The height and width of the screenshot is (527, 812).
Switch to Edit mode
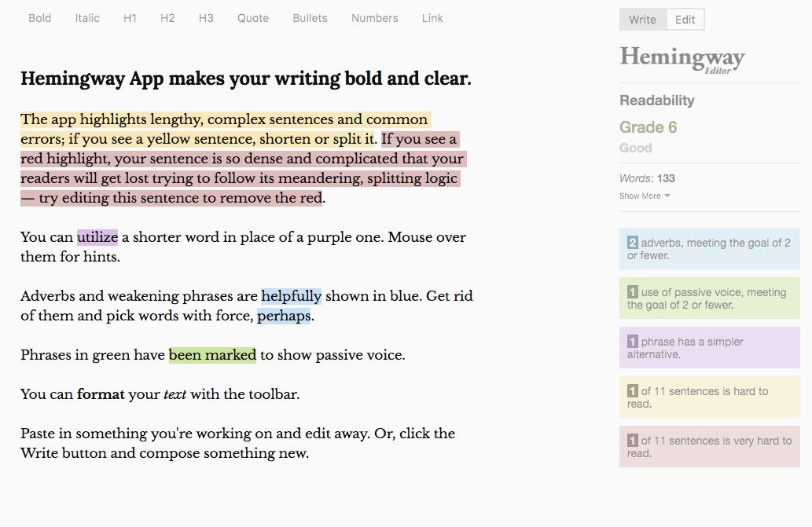[685, 20]
